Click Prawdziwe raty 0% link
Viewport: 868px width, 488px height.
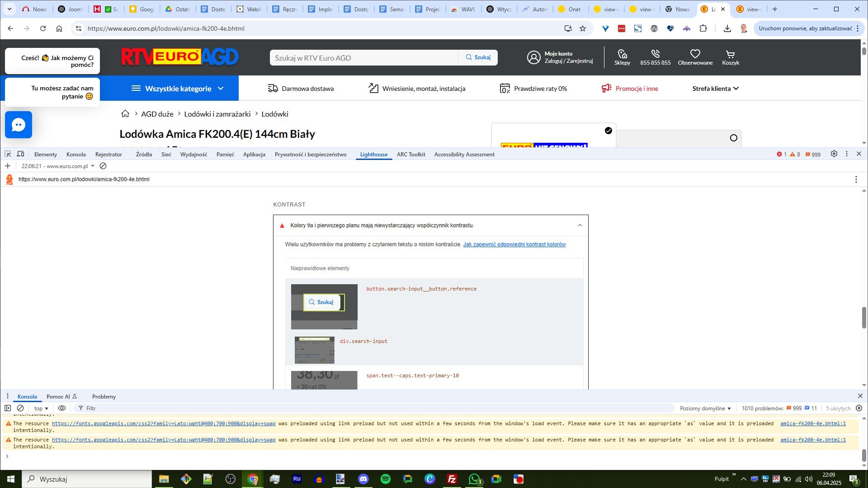(x=533, y=89)
